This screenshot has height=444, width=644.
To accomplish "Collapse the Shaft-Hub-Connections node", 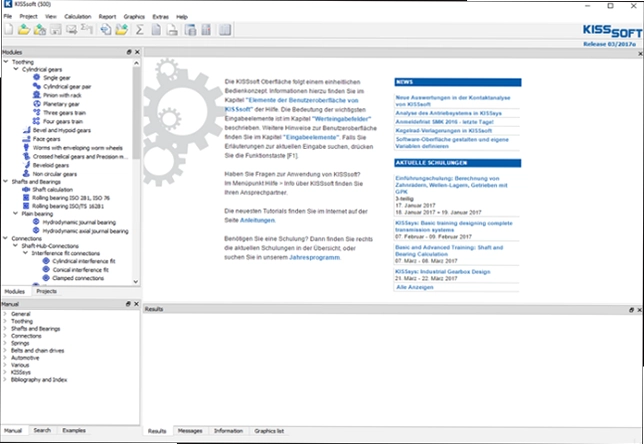I will (16, 246).
